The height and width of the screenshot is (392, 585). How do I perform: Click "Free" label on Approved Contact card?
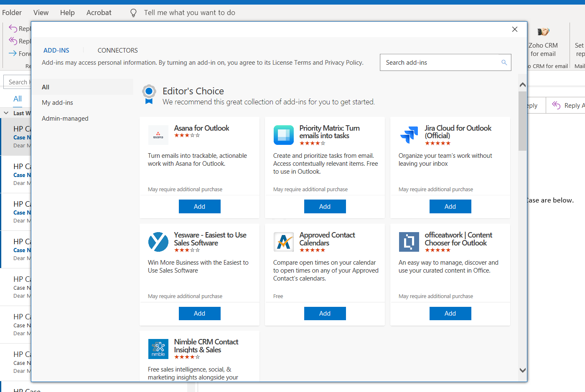point(278,296)
